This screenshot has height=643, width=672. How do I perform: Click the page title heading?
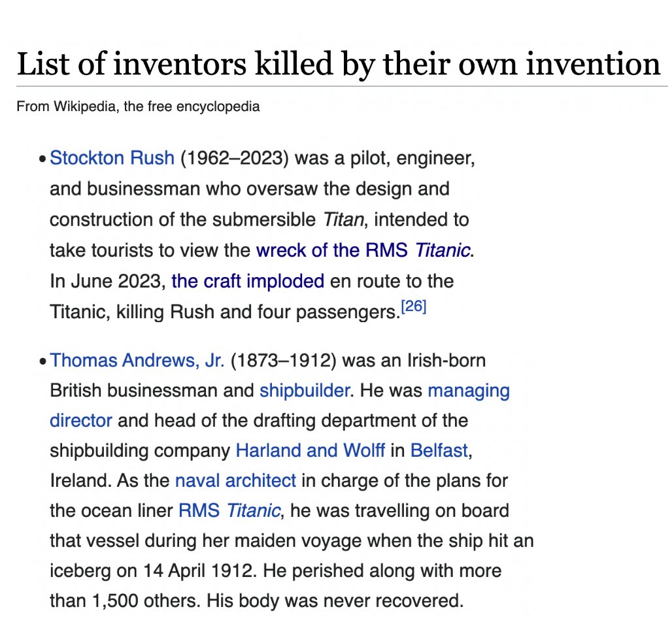pos(338,64)
